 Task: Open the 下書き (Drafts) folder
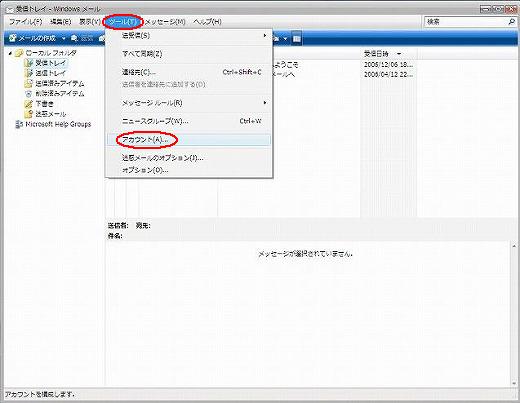39,104
